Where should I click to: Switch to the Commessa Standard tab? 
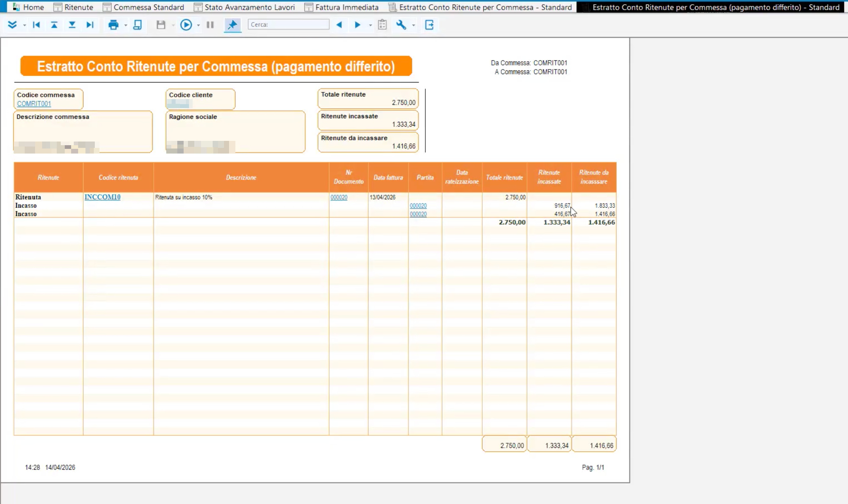[x=143, y=7]
